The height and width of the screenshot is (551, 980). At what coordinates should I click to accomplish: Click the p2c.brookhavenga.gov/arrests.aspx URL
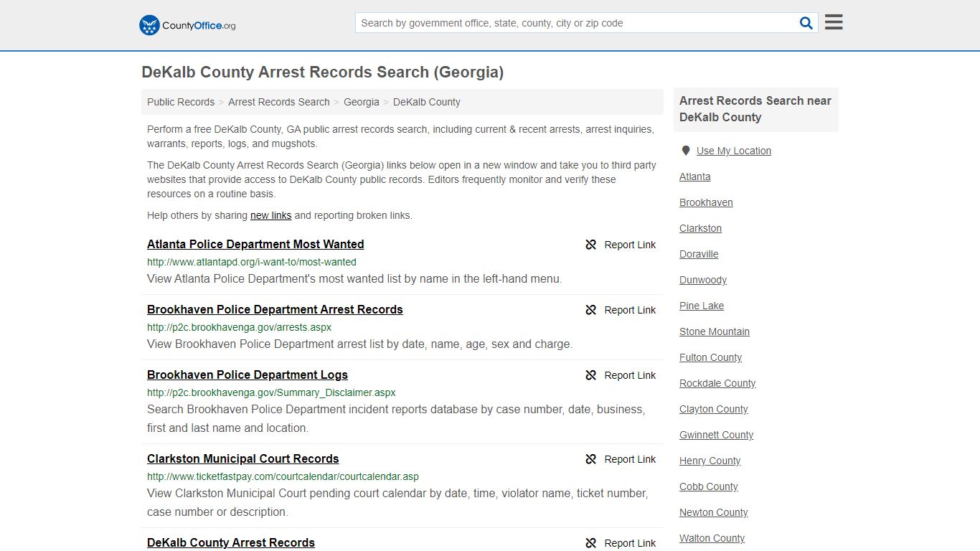point(240,328)
